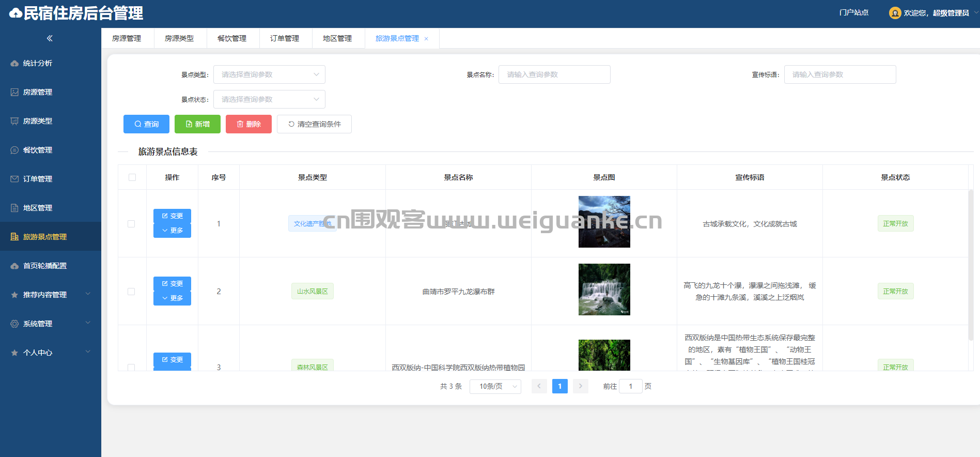Close the 旅游景点管理 tab with the x icon

[426, 39]
